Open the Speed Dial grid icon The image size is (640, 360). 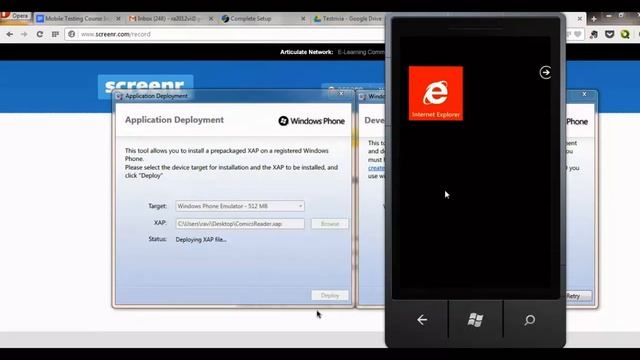pyautogui.click(x=55, y=34)
